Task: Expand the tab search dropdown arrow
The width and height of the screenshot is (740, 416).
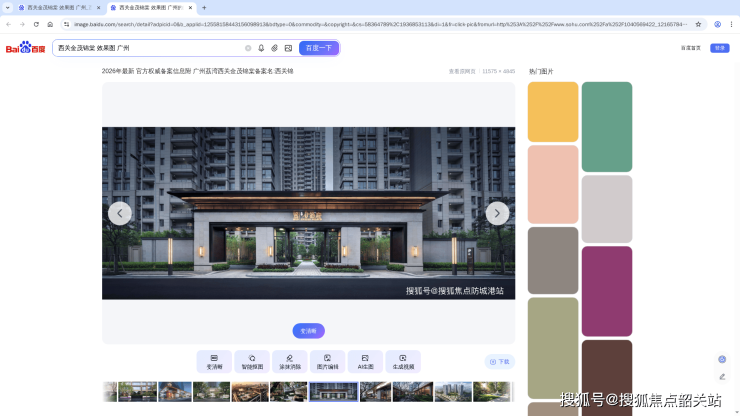Action: click(8, 8)
